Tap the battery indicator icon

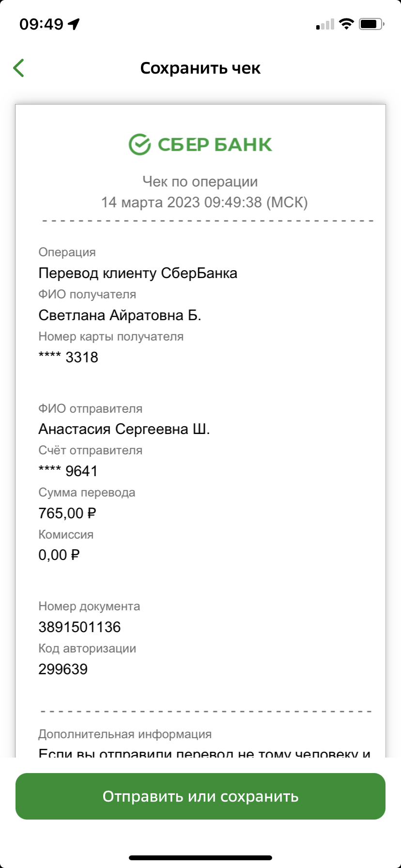pos(371,24)
